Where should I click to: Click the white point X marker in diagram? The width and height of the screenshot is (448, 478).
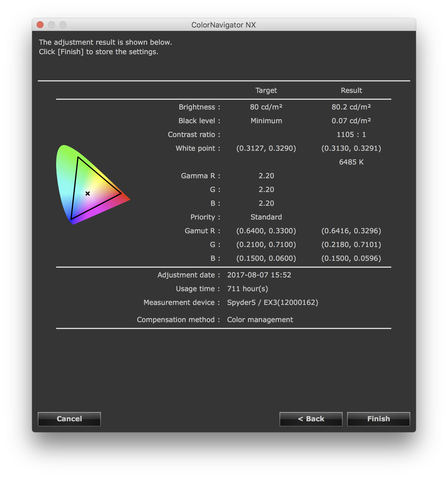88,194
